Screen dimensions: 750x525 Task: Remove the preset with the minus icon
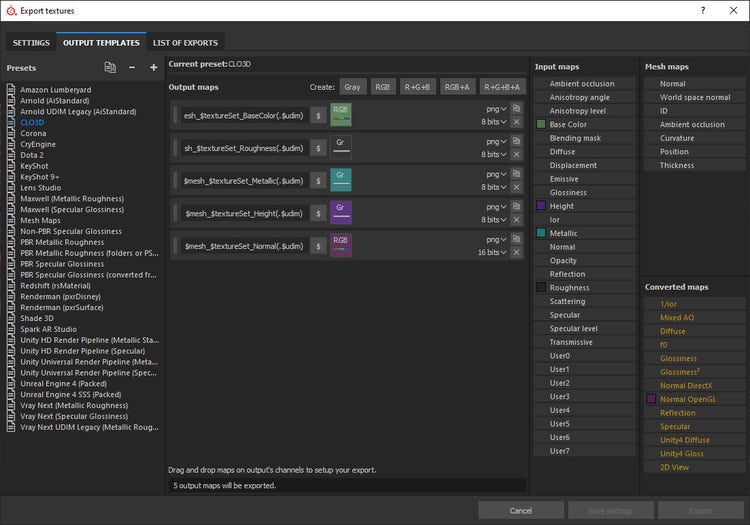132,68
